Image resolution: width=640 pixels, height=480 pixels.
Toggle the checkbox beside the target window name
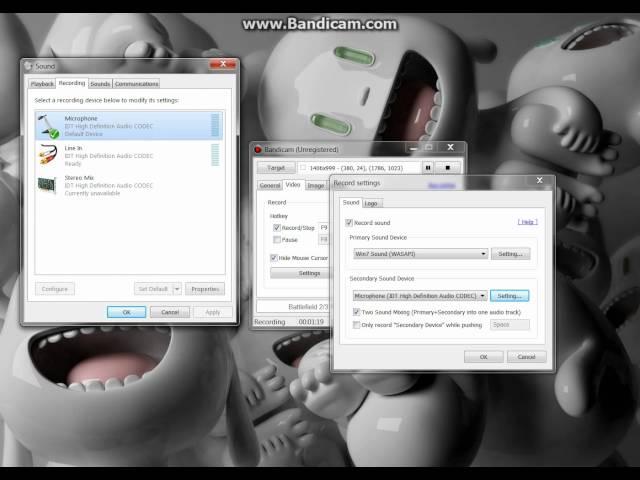click(x=303, y=167)
